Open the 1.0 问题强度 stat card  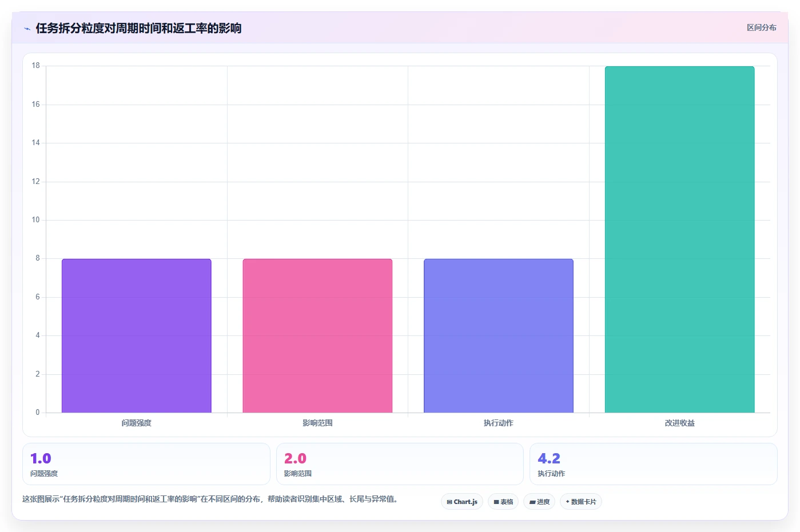coord(146,464)
